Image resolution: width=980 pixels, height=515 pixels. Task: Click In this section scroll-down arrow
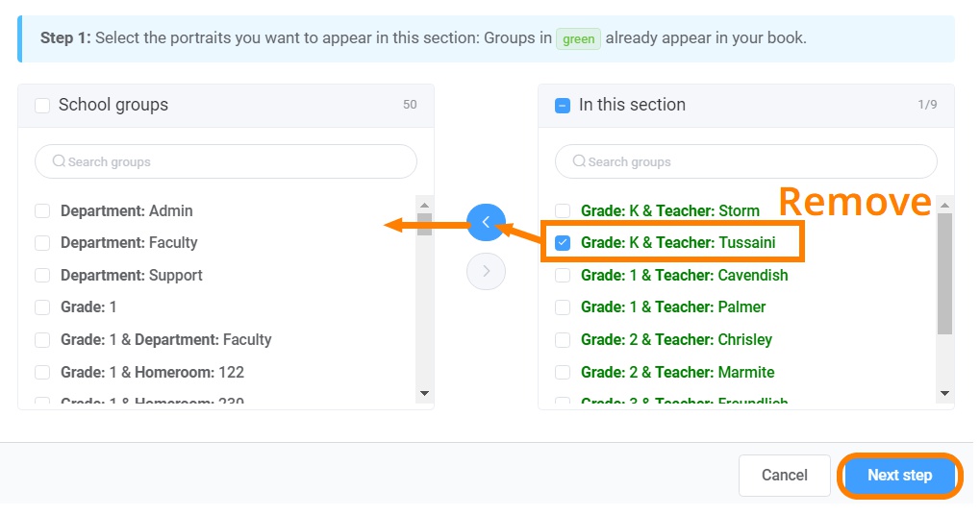coord(944,393)
